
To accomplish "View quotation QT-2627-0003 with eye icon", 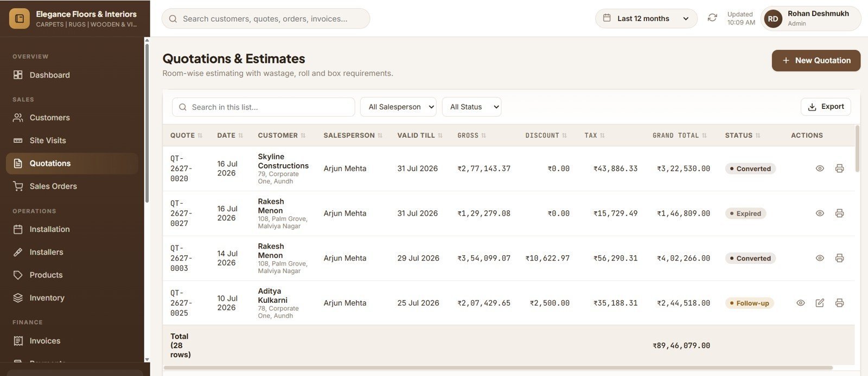I will pos(820,258).
